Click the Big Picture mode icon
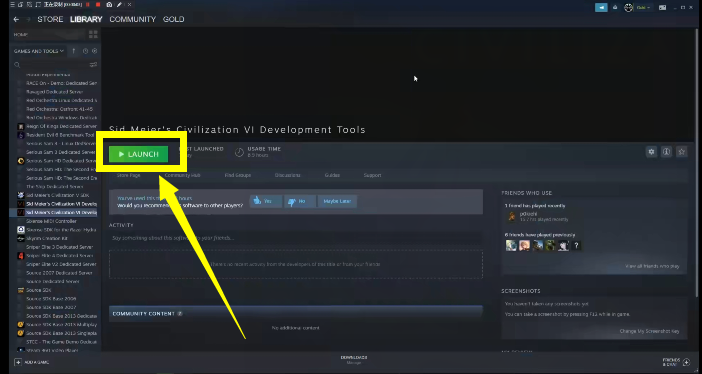Image resolution: width=702 pixels, height=374 pixels. pyautogui.click(x=662, y=7)
